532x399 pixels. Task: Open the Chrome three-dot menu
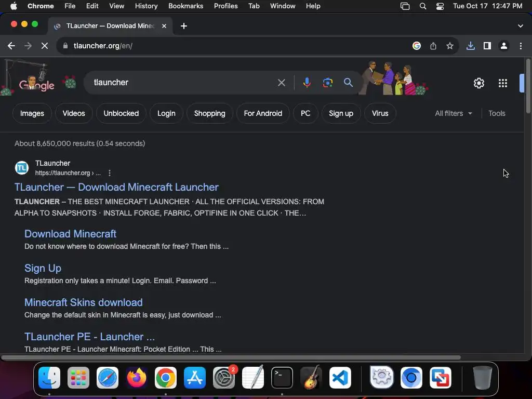tap(521, 46)
